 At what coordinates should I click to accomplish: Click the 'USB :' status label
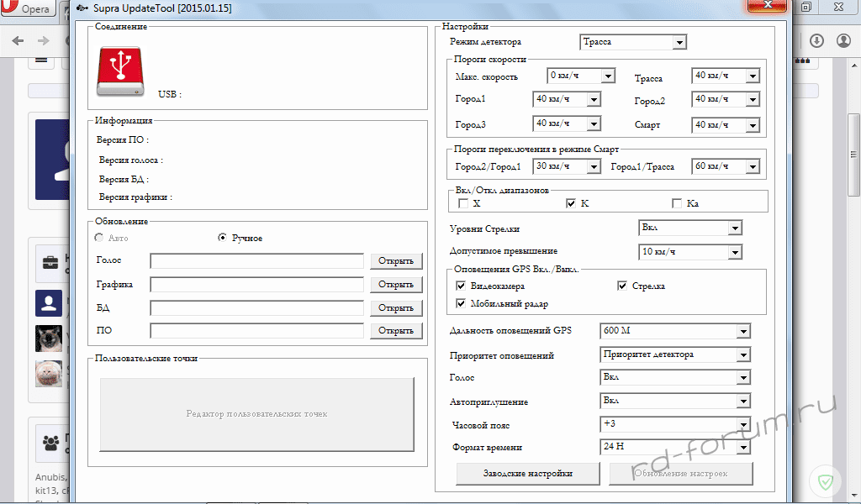click(x=170, y=94)
